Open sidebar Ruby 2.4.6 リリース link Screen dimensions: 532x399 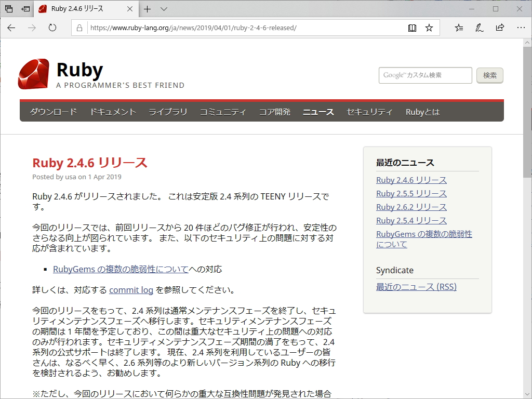(411, 180)
